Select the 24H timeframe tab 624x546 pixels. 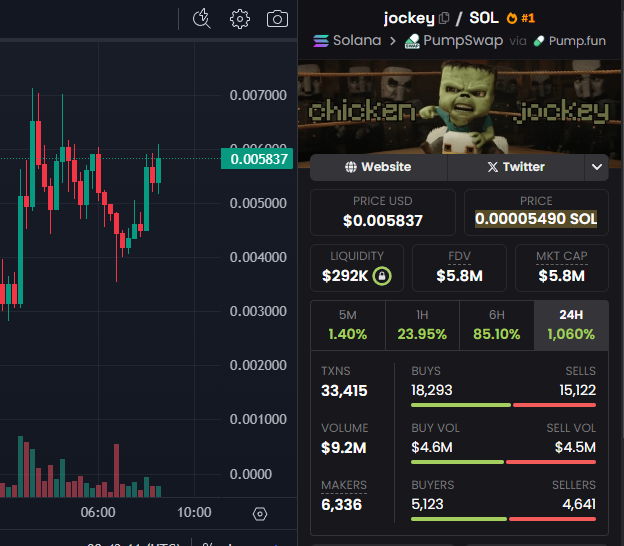click(x=571, y=325)
